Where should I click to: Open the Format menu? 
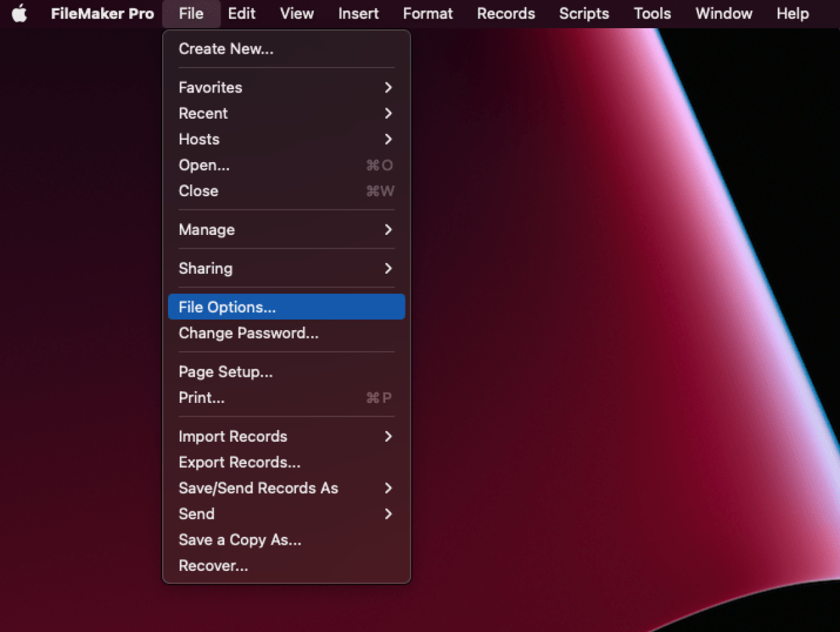tap(428, 13)
